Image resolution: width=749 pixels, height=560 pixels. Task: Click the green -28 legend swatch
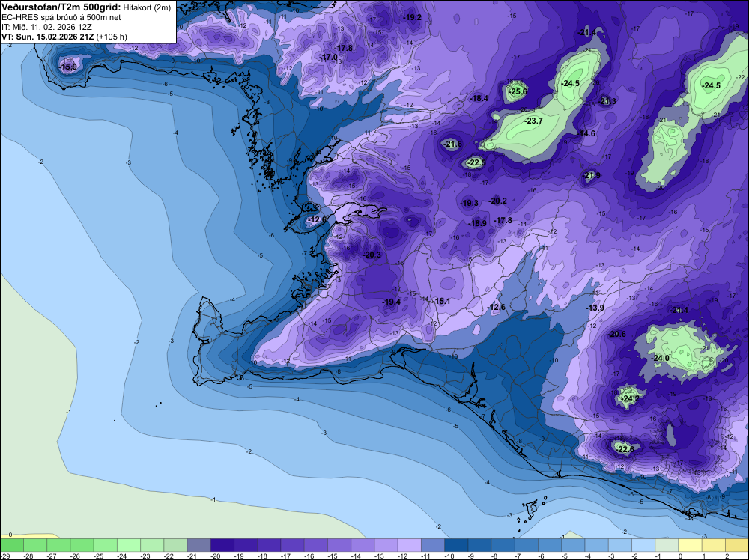tap(35, 545)
